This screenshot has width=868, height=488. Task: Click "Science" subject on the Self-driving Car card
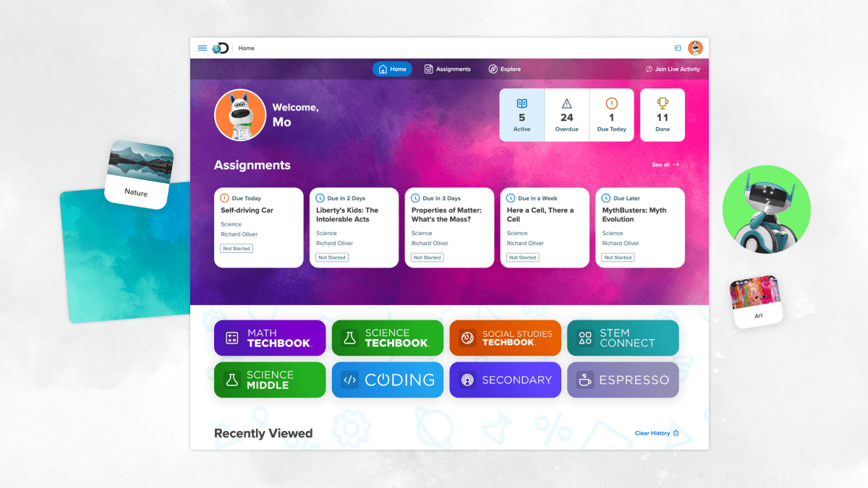(x=231, y=224)
